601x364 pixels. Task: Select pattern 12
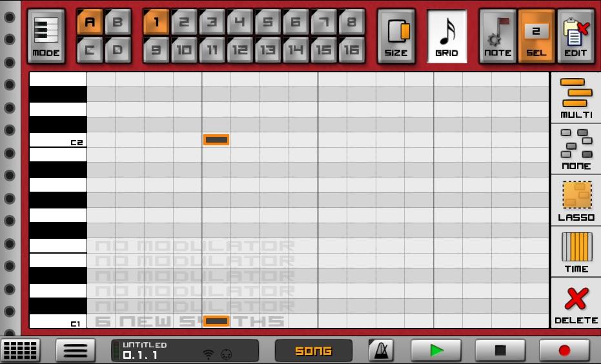coord(240,50)
